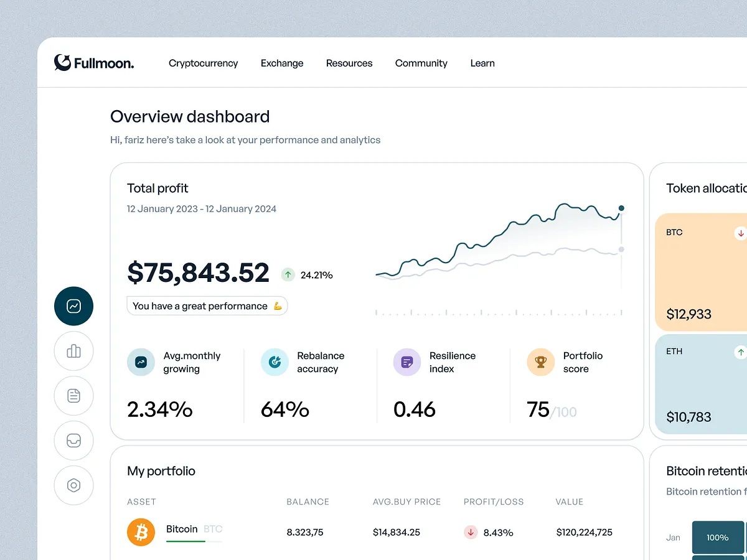The width and height of the screenshot is (747, 560).
Task: Expand the Learn menu item
Action: 482,63
